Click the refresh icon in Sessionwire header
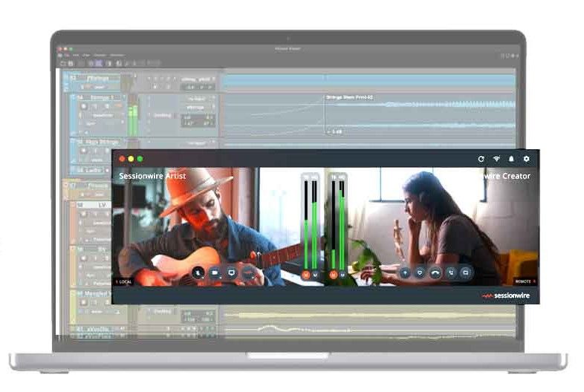Image resolution: width=584 pixels, height=392 pixels. [x=481, y=159]
